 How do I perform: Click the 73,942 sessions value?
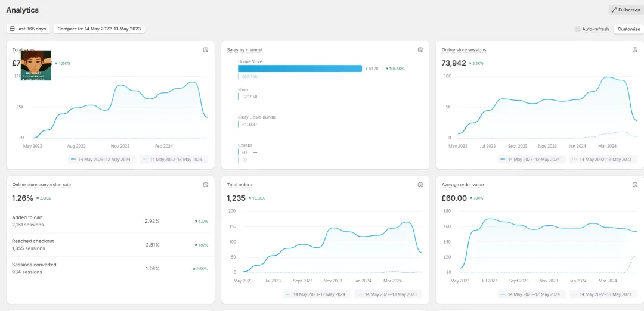453,63
